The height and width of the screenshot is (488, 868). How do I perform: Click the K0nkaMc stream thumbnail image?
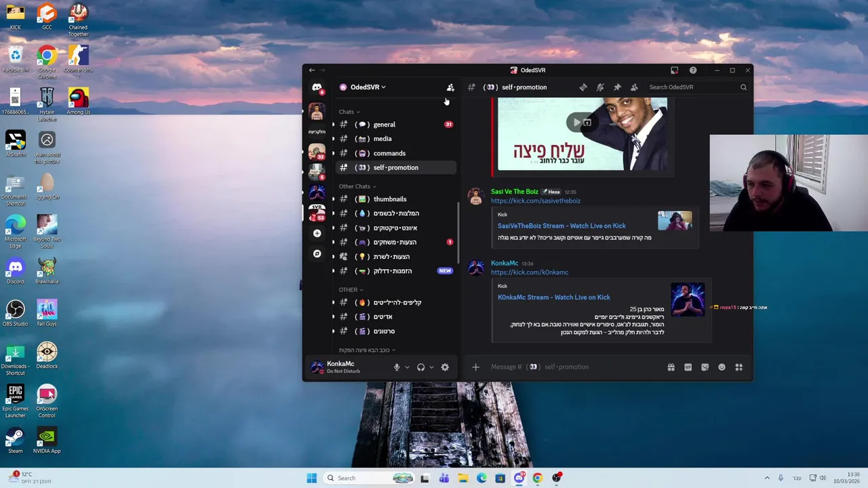(688, 300)
